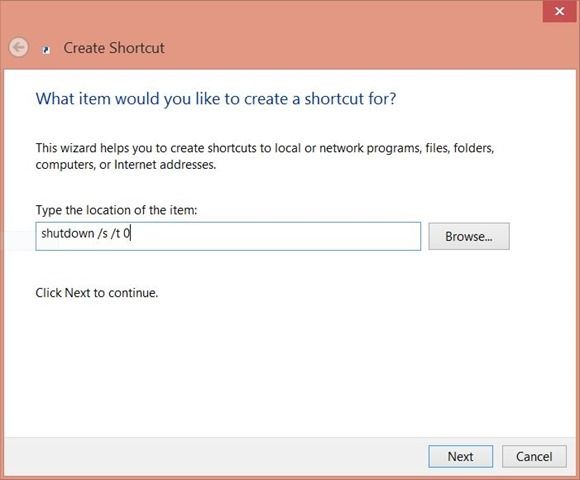Open the file picker via Browse...
580x480 pixels.
[469, 236]
